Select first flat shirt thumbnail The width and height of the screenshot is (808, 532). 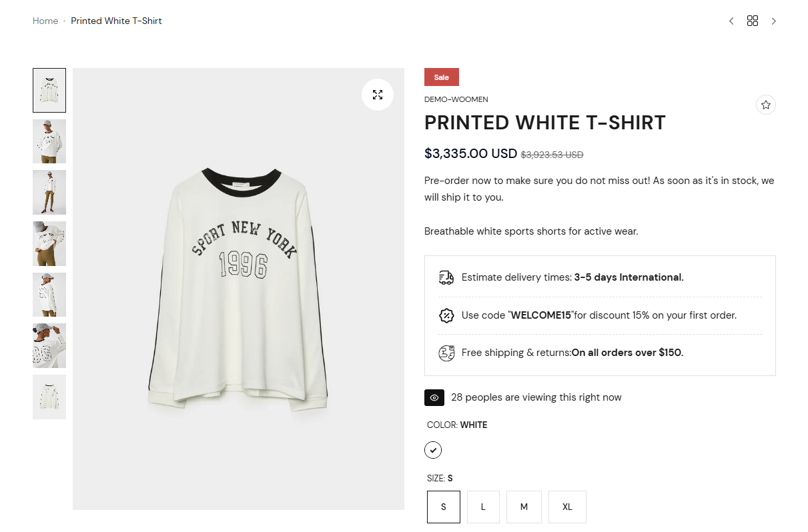(49, 91)
